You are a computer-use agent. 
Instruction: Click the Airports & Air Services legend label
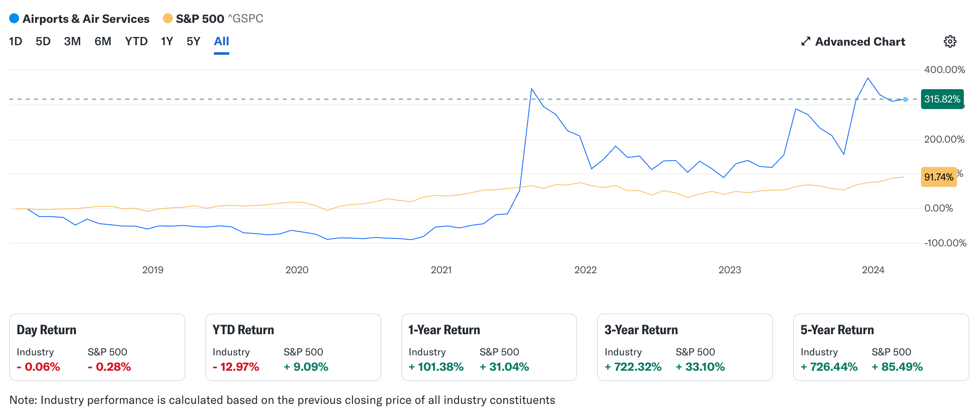pyautogui.click(x=86, y=19)
